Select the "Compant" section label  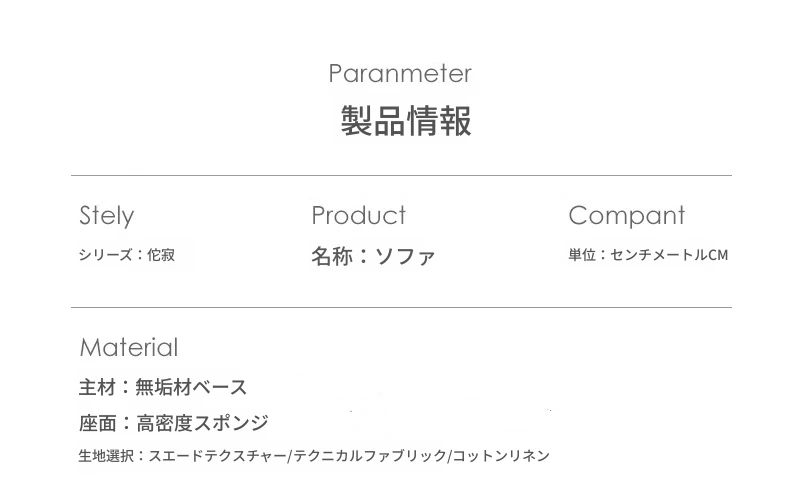click(x=626, y=216)
